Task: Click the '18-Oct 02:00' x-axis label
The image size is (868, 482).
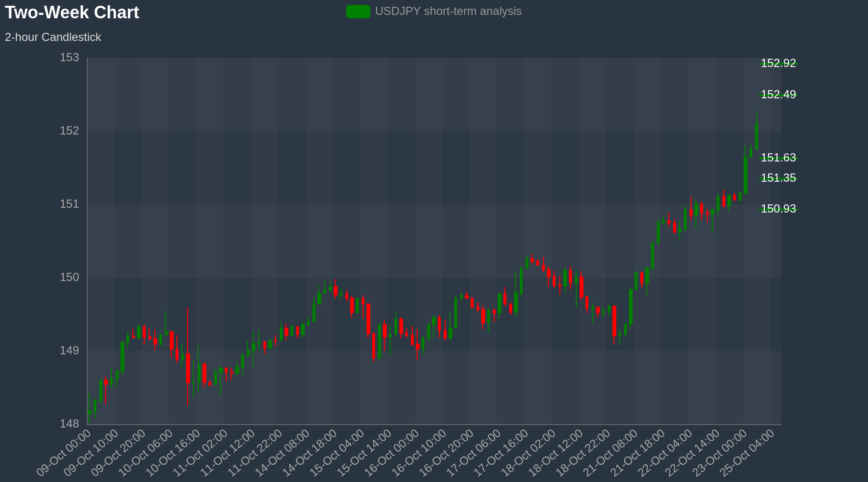Action: click(x=529, y=453)
